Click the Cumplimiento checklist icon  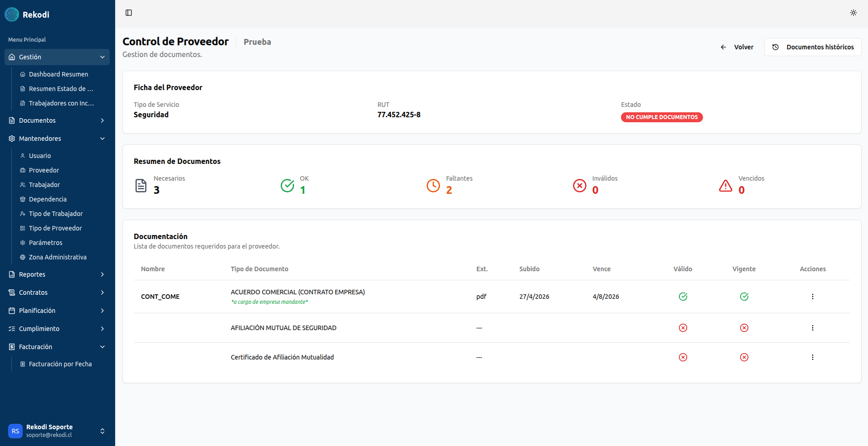pyautogui.click(x=12, y=329)
